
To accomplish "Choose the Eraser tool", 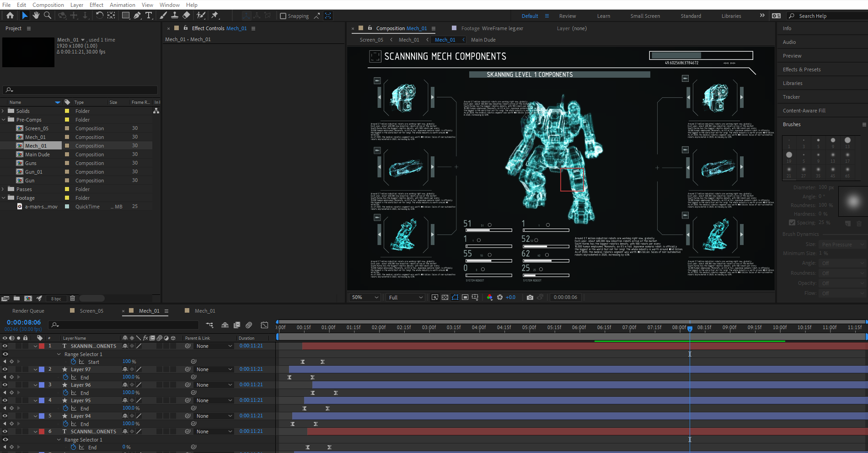I will 186,16.
